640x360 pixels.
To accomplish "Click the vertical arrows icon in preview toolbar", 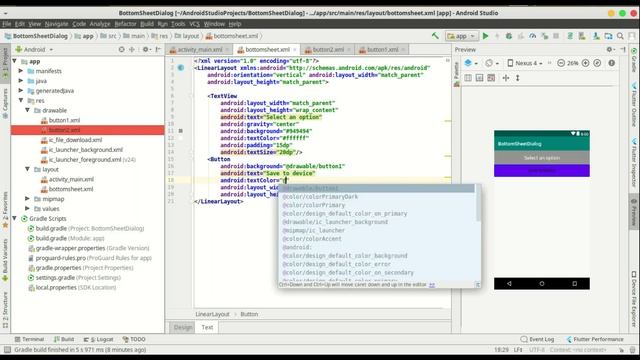I will click(x=518, y=78).
